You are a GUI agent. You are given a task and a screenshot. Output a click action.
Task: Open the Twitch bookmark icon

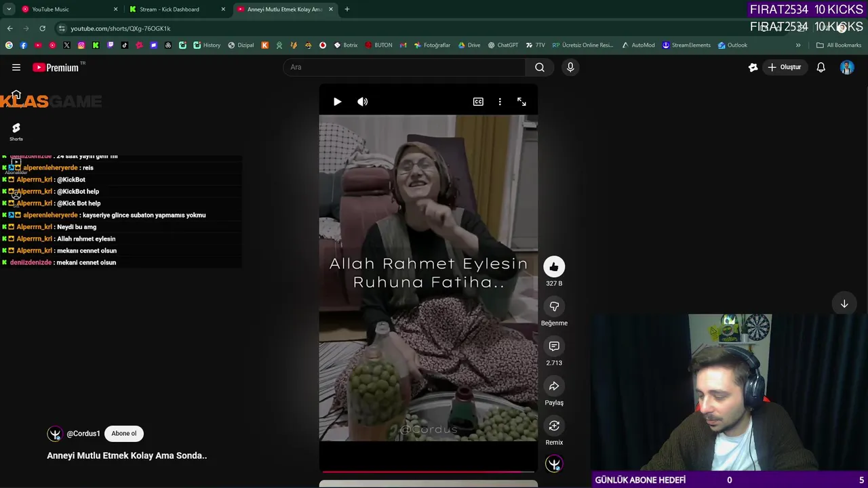click(111, 45)
